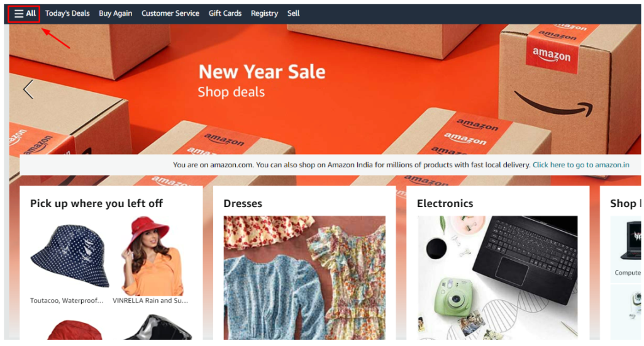Open New Year Sale Shop deals banner
Image resolution: width=644 pixels, height=346 pixels.
262,81
